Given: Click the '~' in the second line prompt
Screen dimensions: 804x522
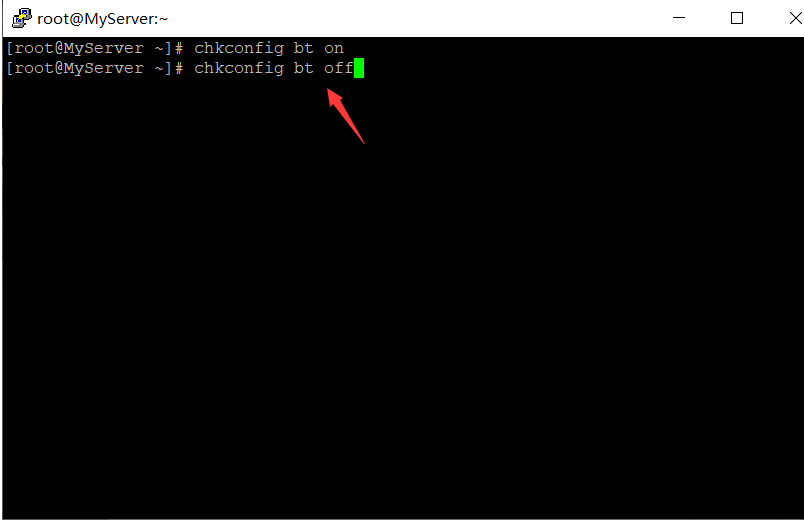Looking at the screenshot, I should (x=159, y=68).
